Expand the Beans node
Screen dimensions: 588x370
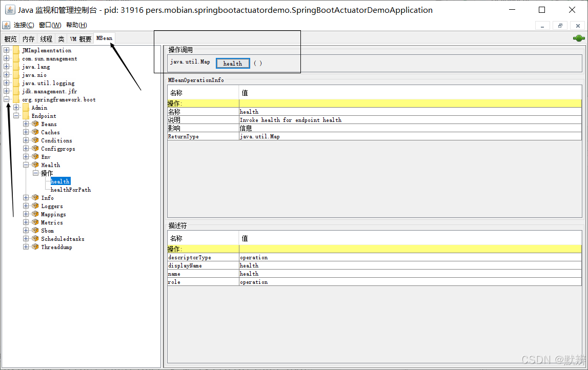click(x=26, y=124)
